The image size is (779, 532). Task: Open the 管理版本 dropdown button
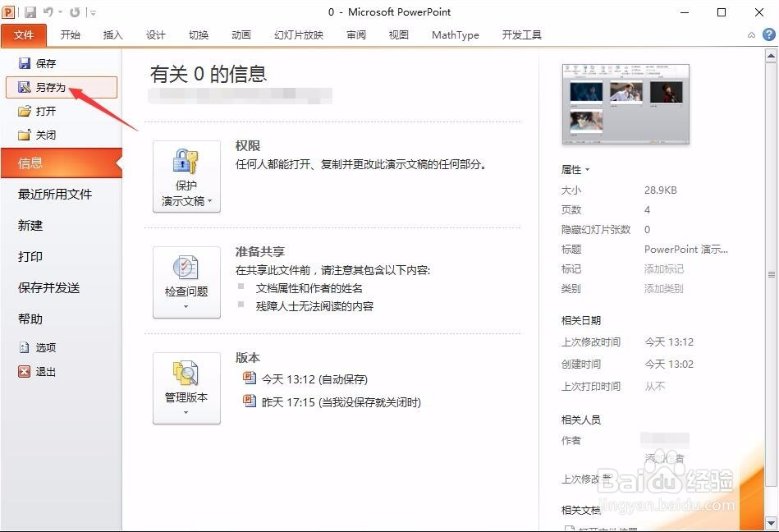coord(186,388)
